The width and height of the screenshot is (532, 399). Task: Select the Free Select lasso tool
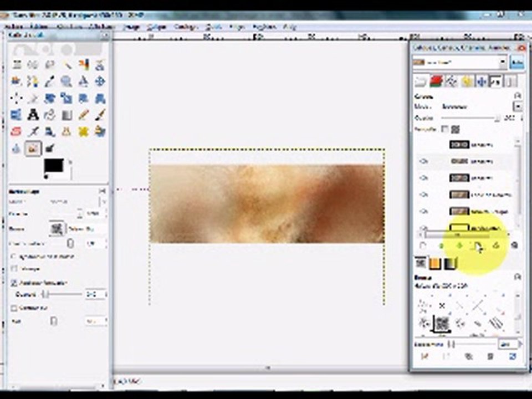click(50, 64)
